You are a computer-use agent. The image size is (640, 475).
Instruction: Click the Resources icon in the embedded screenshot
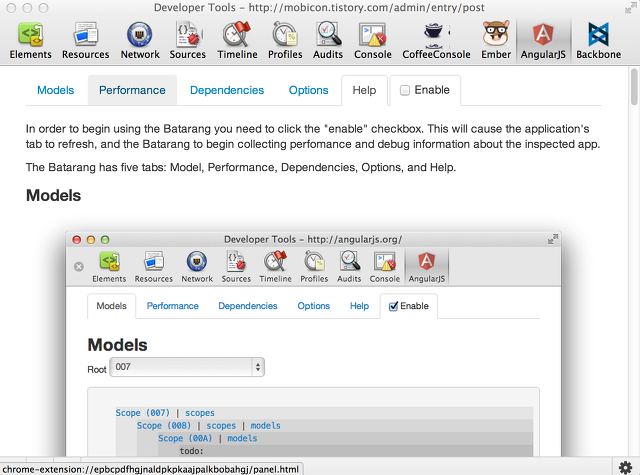coord(153,267)
